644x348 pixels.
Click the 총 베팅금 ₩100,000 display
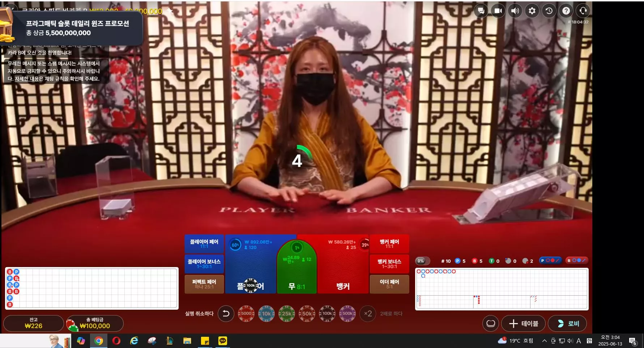(x=95, y=323)
